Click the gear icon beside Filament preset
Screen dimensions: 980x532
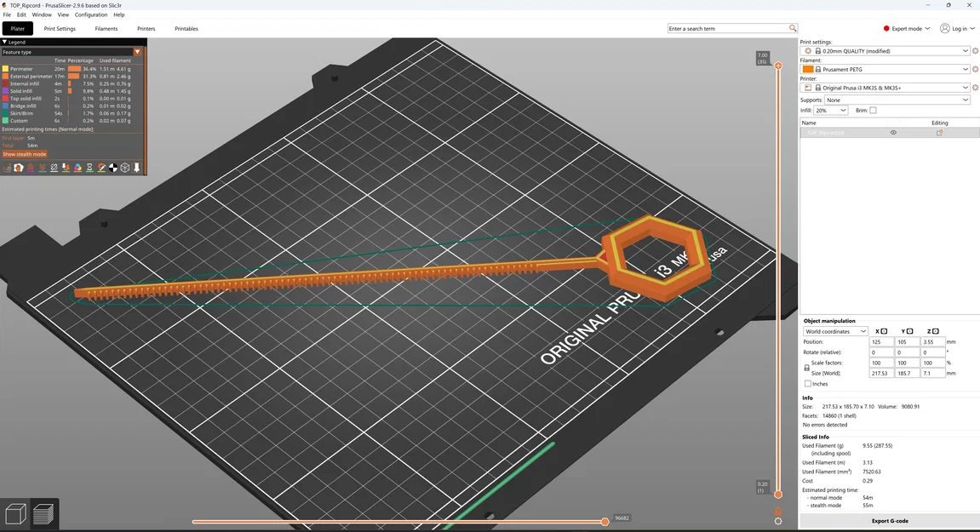975,70
